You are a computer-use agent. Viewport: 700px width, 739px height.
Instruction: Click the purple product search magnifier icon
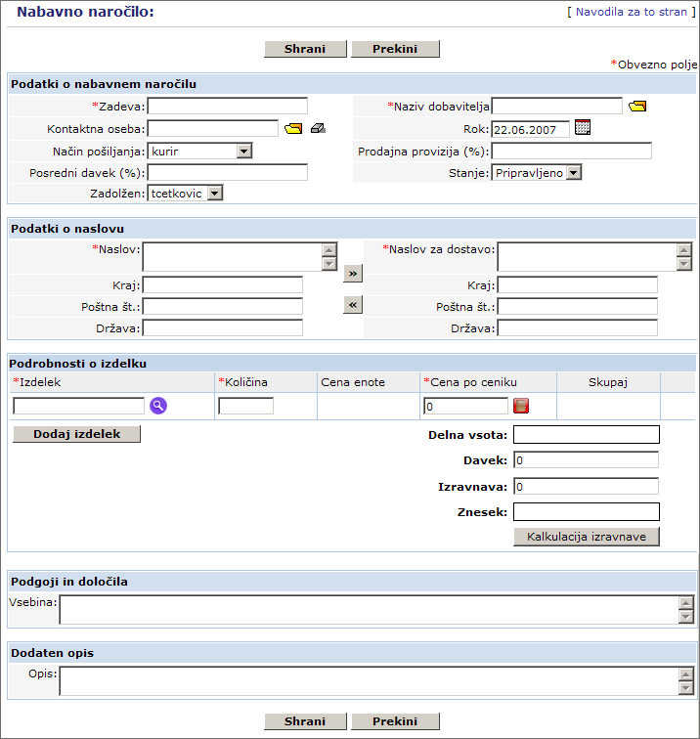(x=158, y=406)
